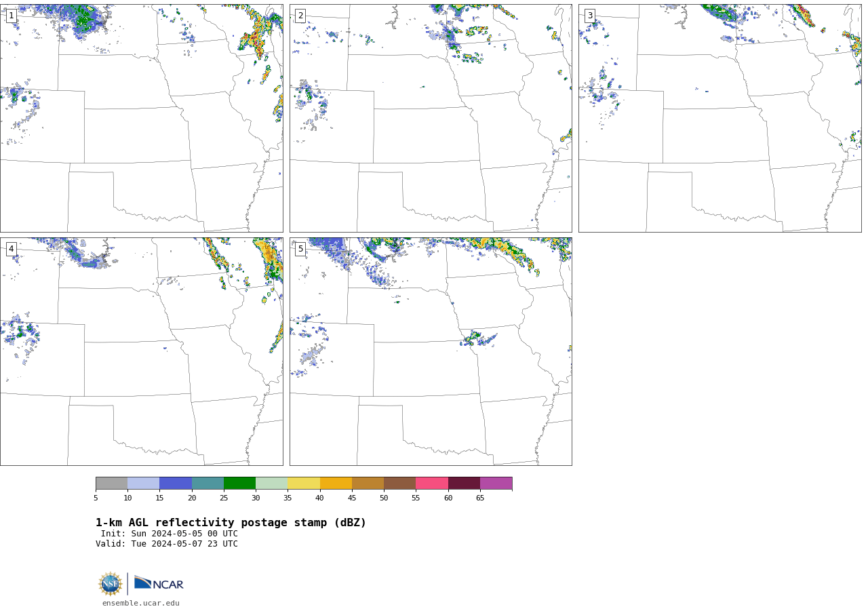Screen dimensions: 868x611
Task: Click the tan 45-50 dBZ swatch
Action: click(x=368, y=483)
